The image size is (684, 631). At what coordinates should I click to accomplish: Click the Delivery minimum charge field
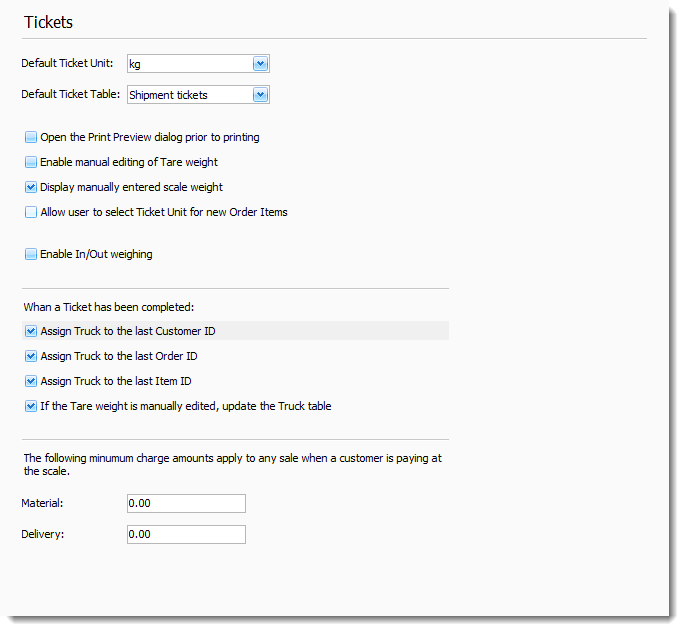[x=186, y=534]
